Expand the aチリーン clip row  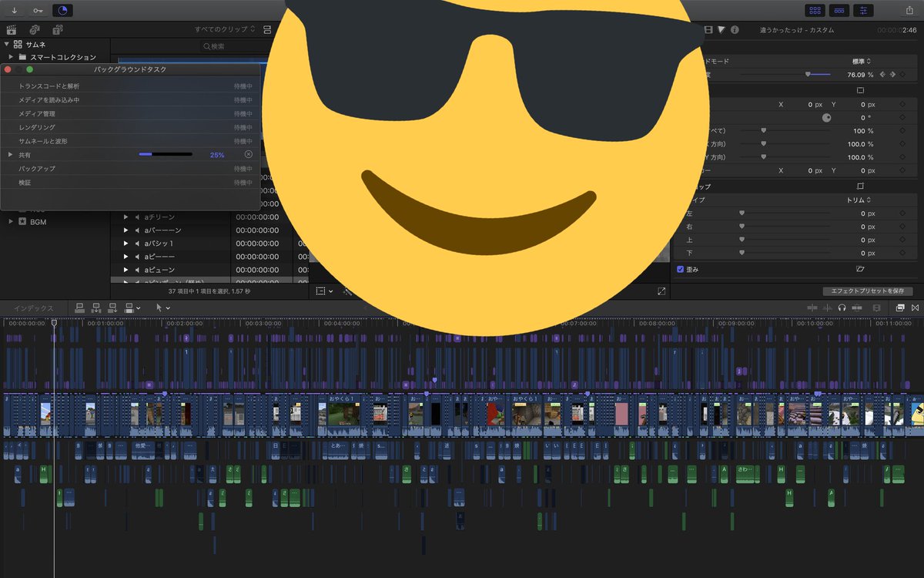(x=126, y=217)
